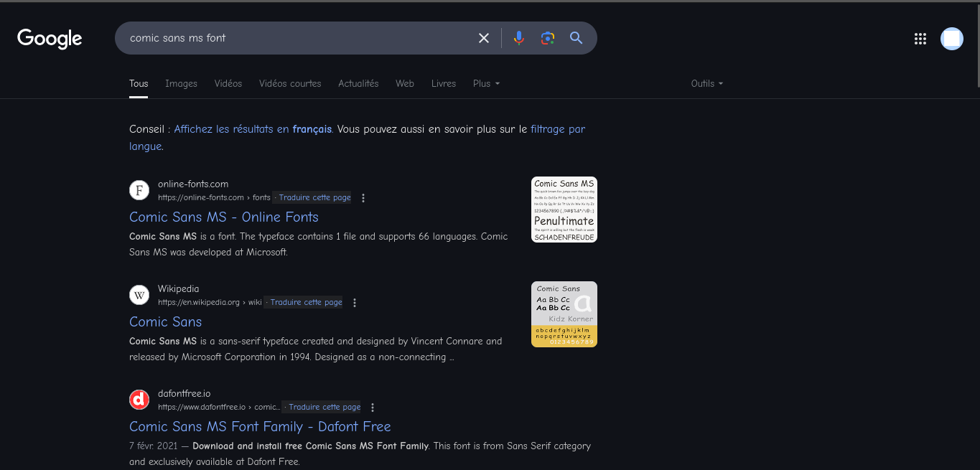Image resolution: width=980 pixels, height=470 pixels.
Task: Open the Comic Sans Wikipedia result title
Action: 165,321
